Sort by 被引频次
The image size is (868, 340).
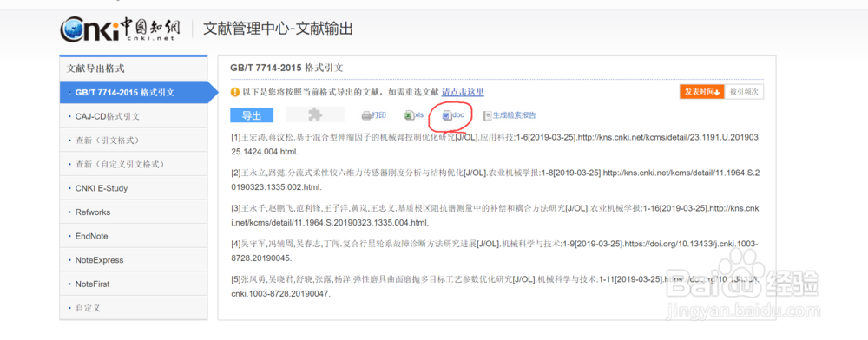point(744,92)
